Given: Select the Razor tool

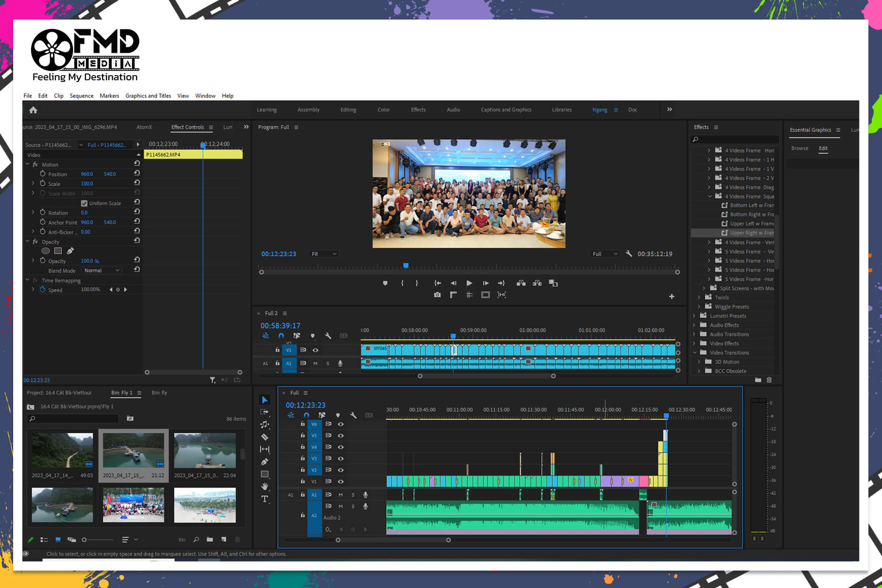Looking at the screenshot, I should [x=264, y=437].
